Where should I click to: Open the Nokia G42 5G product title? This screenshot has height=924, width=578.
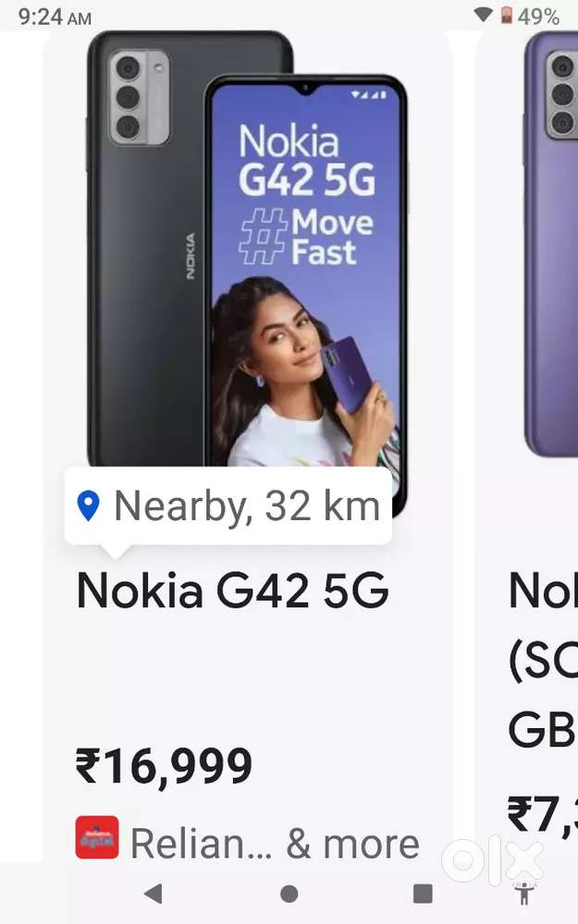[233, 590]
